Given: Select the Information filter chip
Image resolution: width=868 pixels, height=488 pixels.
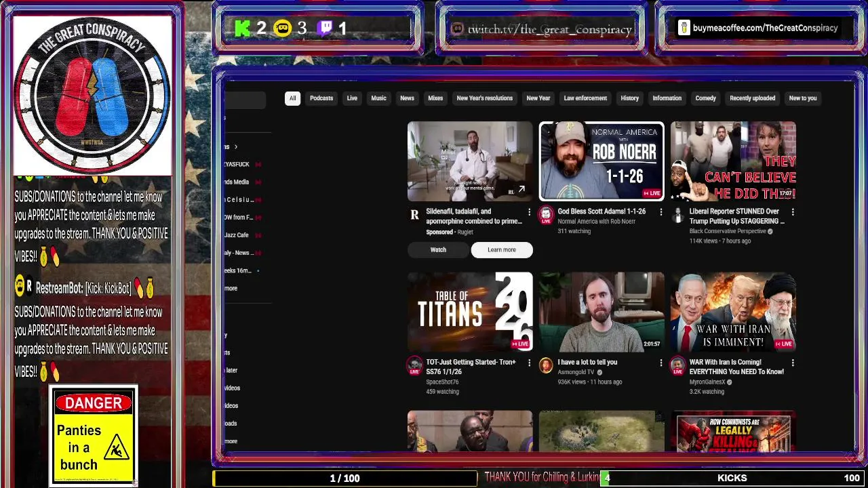Looking at the screenshot, I should tap(667, 98).
